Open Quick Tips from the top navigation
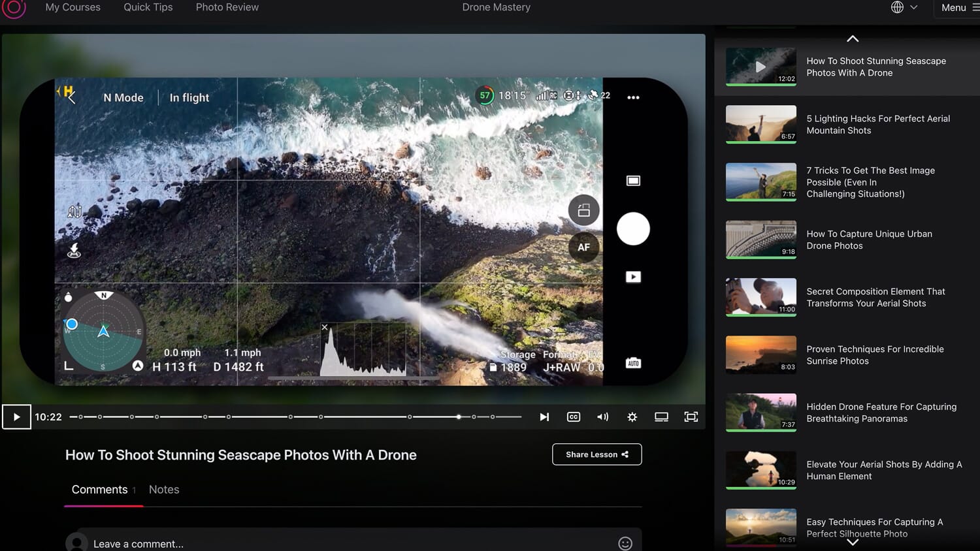This screenshot has height=551, width=980. (x=148, y=7)
